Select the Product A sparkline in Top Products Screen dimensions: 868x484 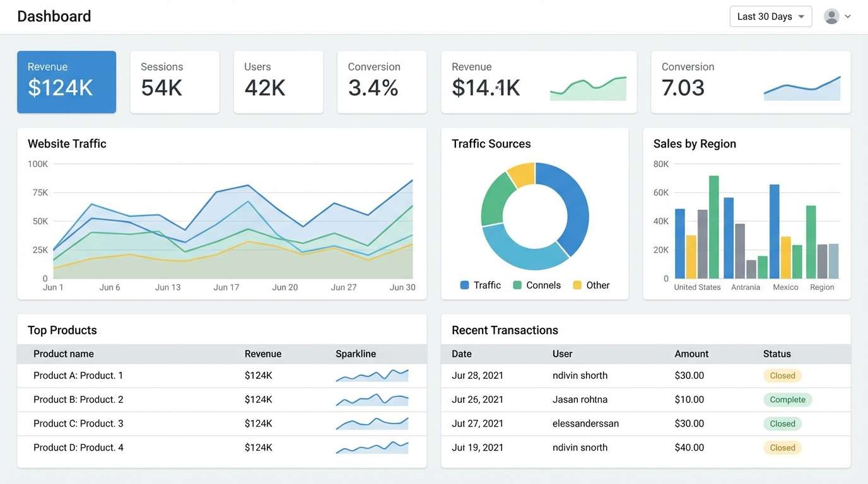point(372,375)
